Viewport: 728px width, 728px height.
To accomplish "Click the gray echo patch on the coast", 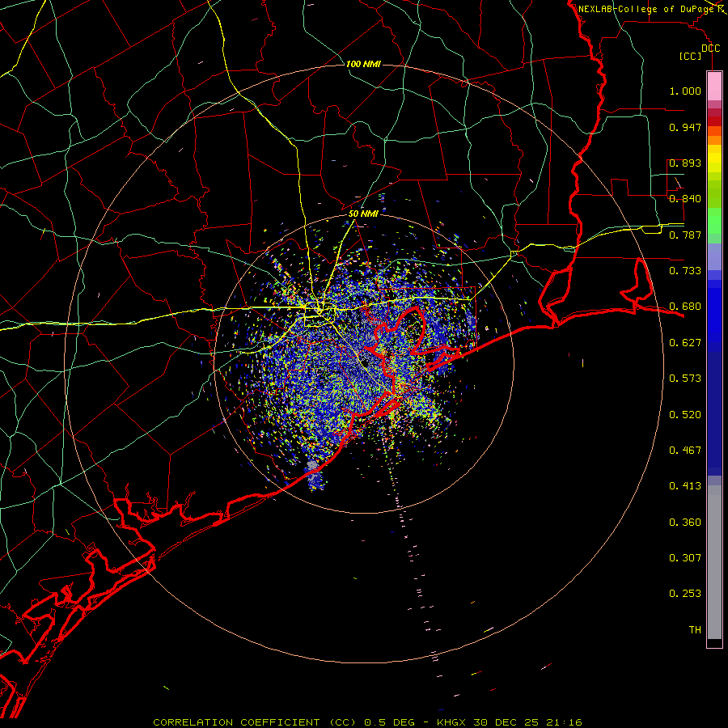I will tap(314, 465).
